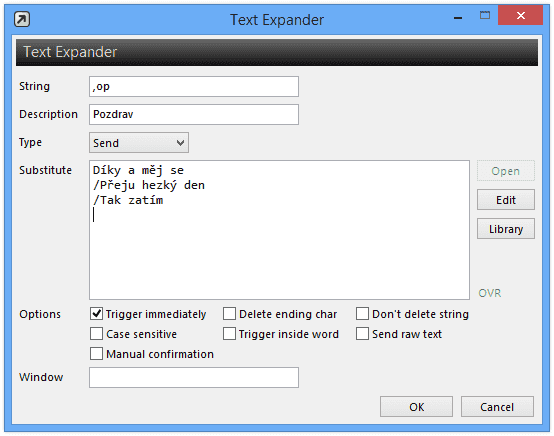
Task: Tick the Don't delete string checkbox
Action: click(x=363, y=313)
